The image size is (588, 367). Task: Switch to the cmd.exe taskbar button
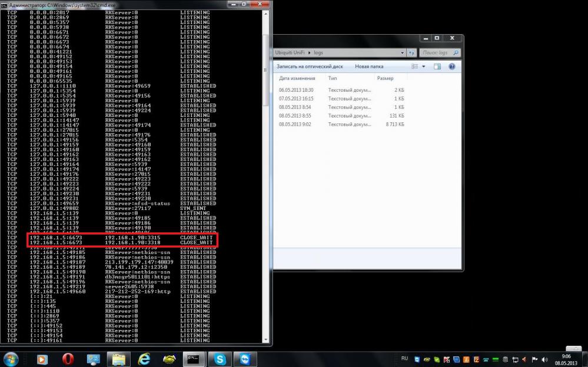click(194, 358)
